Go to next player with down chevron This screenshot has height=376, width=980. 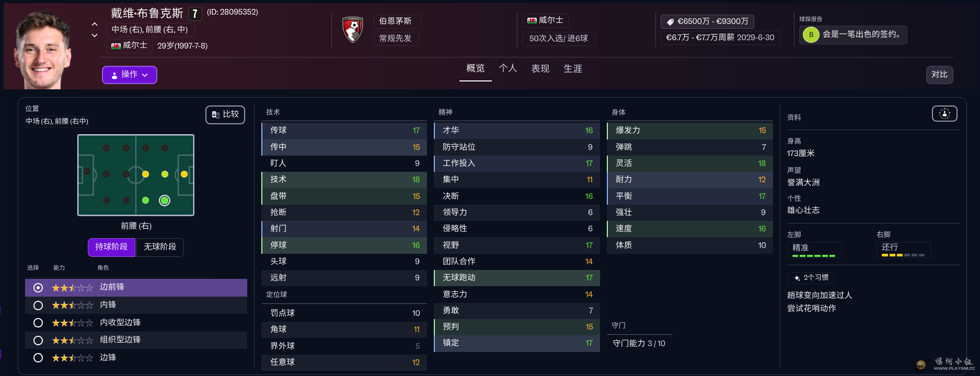click(95, 36)
